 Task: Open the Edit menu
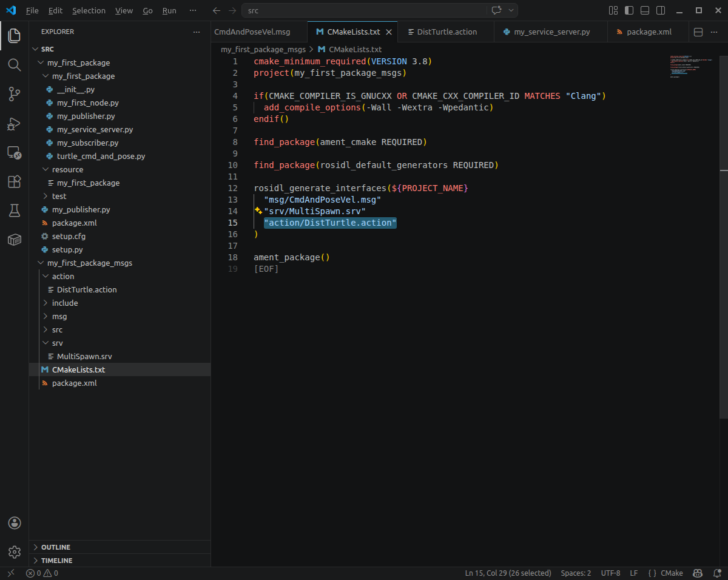click(x=55, y=10)
